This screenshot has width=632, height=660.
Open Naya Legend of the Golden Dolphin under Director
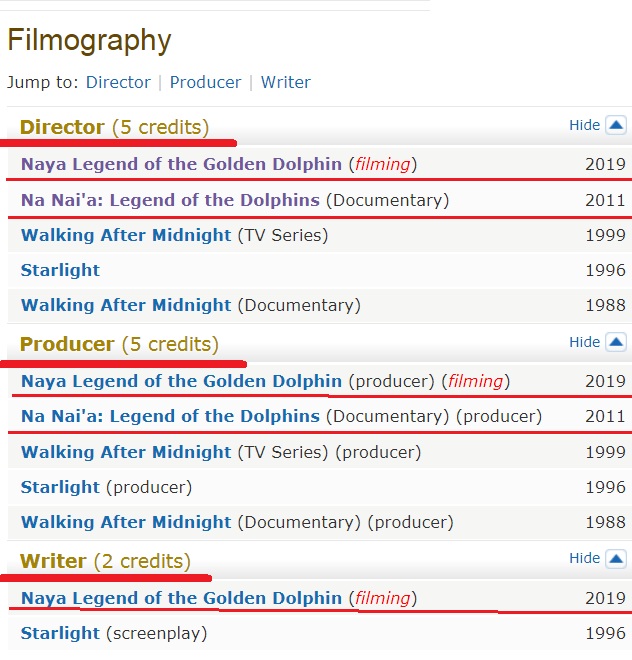tap(181, 164)
